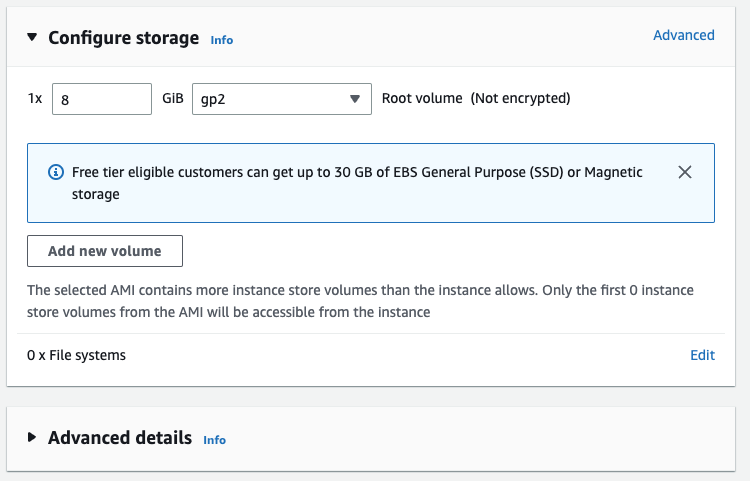Switch to Advanced storage view
This screenshot has width=750, height=481.
tap(683, 35)
